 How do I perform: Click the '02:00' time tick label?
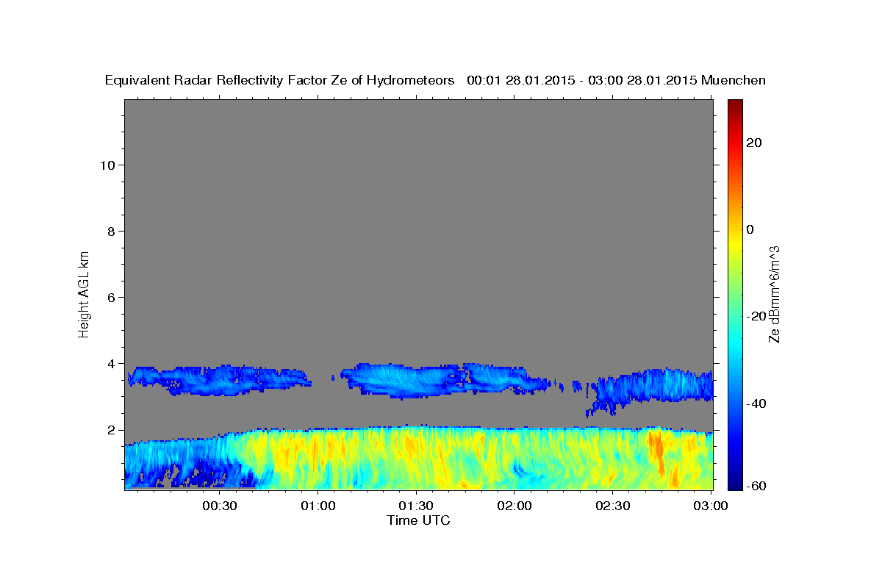(514, 506)
